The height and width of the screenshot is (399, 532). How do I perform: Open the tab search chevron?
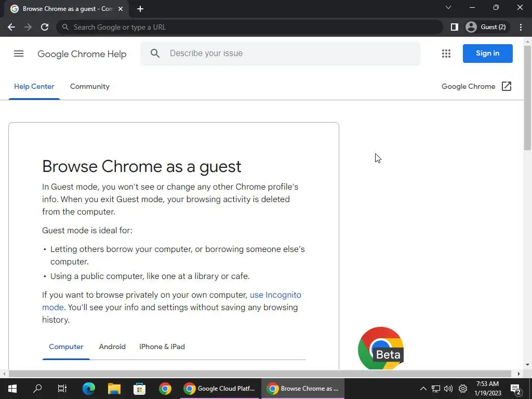coord(448,7)
